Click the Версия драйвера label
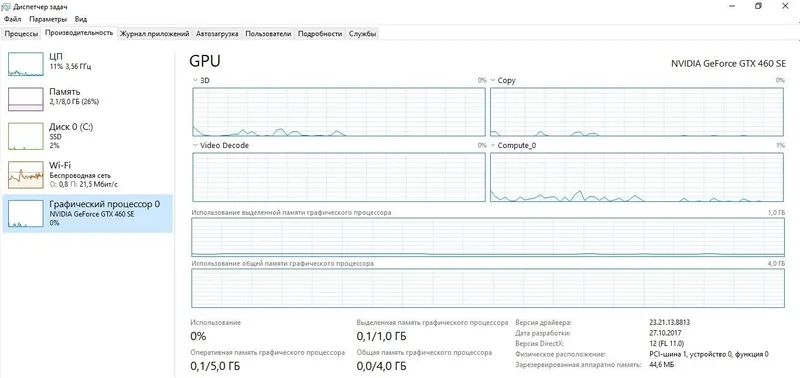Image resolution: width=800 pixels, height=378 pixels. pyautogui.click(x=543, y=323)
